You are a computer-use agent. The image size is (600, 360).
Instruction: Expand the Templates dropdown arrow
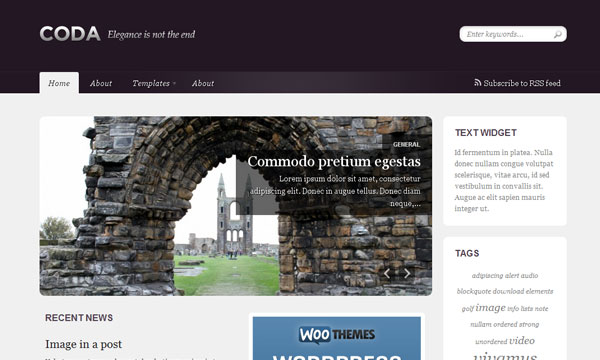(174, 83)
